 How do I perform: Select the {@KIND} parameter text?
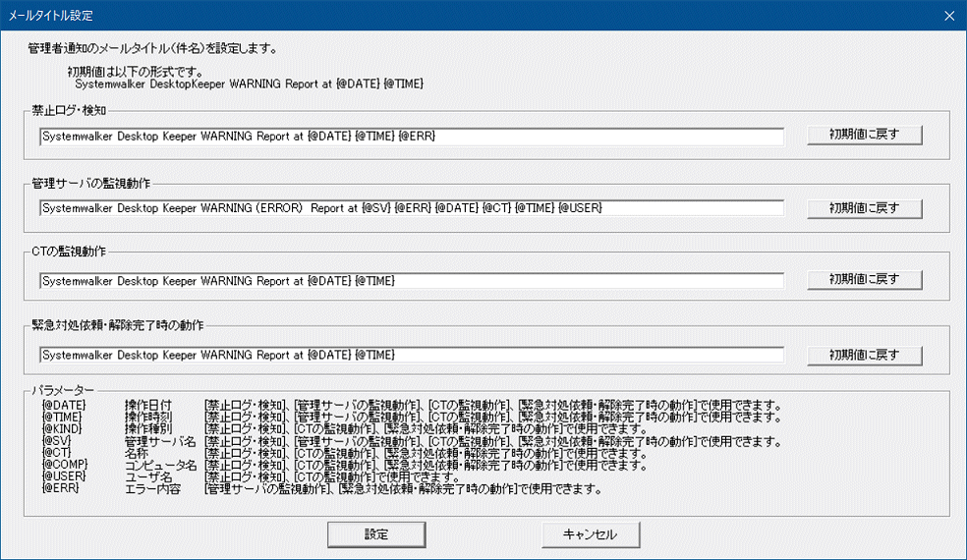tap(62, 428)
